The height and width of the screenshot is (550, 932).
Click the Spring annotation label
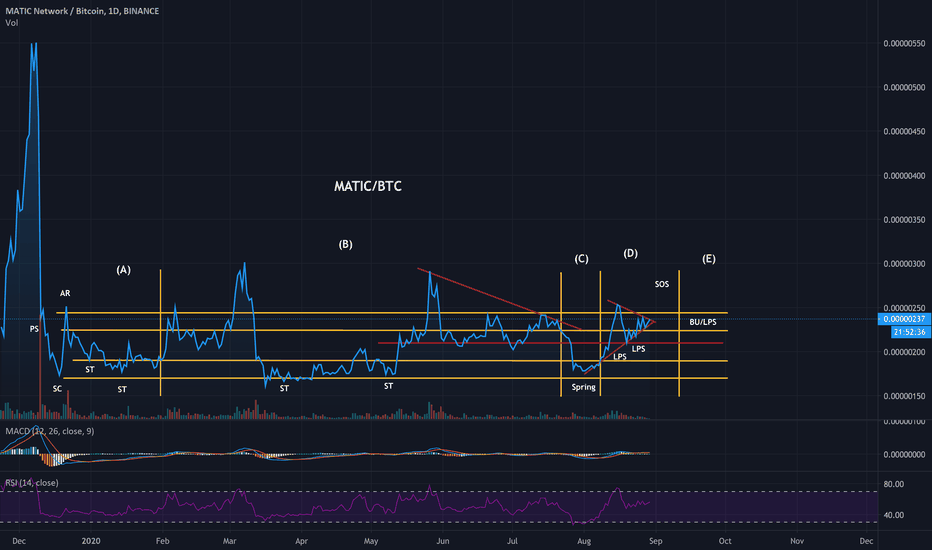tap(583, 387)
